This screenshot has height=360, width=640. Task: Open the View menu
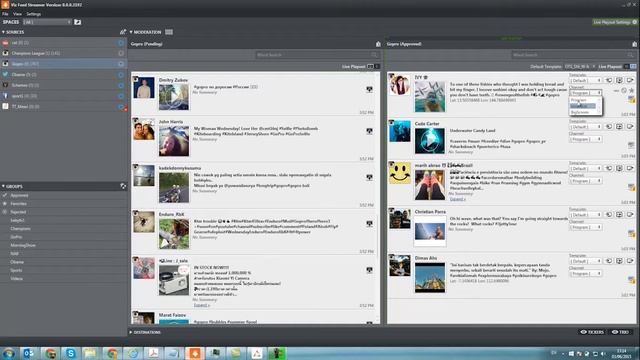17,14
